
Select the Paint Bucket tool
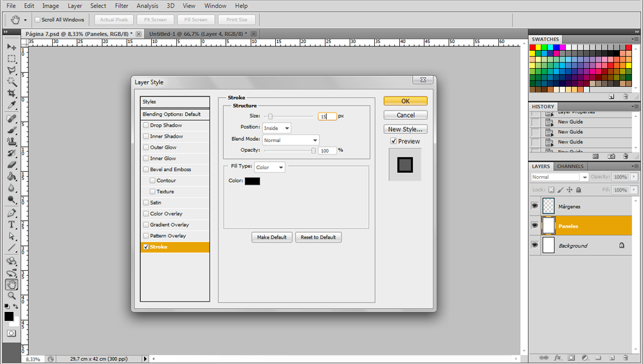12,177
